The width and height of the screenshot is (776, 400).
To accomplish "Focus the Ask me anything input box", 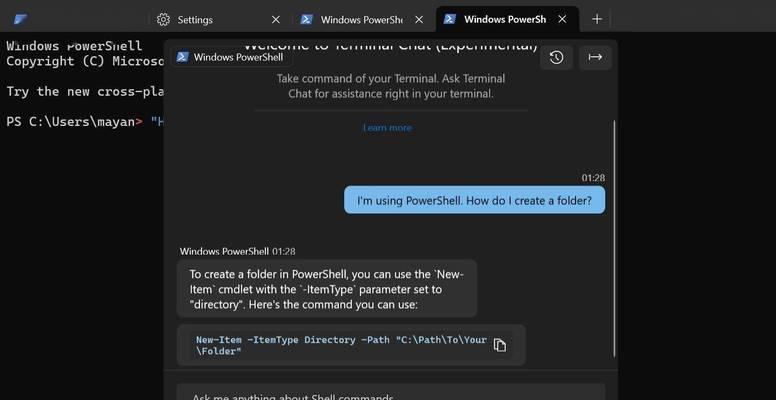I will tap(391, 392).
